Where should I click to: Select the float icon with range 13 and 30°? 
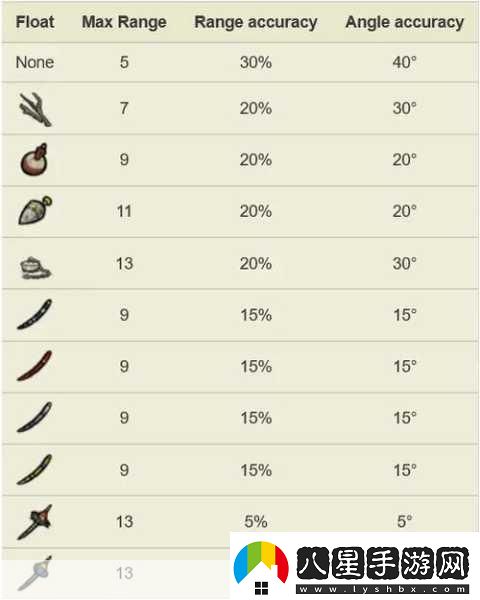[x=35, y=268]
